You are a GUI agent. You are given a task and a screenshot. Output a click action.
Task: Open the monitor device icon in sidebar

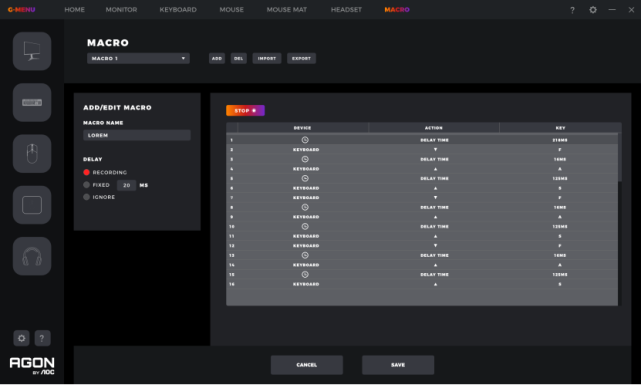click(x=32, y=51)
